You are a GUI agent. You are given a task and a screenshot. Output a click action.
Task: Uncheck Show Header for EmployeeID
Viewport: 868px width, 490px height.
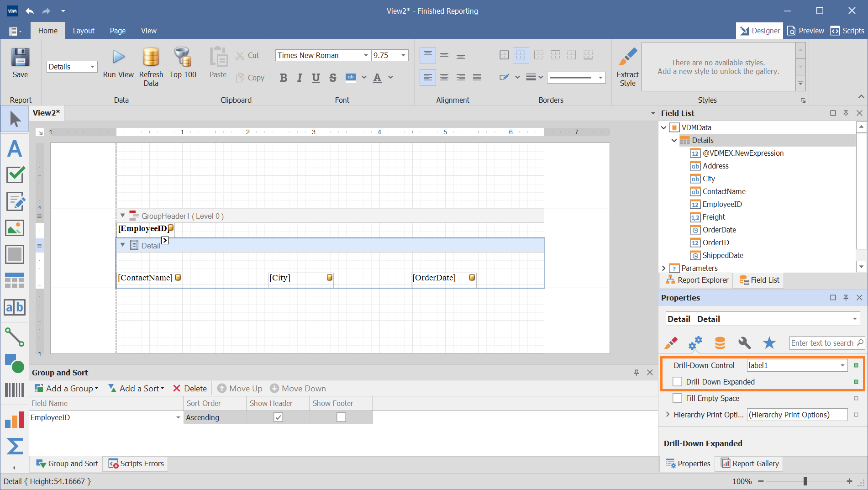278,417
